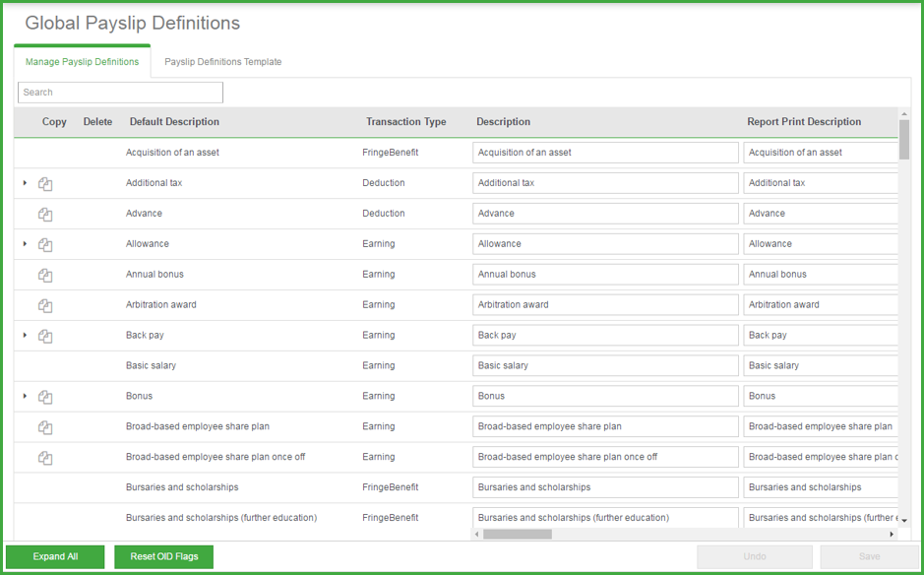Edit Description field for Bursaries and scholarships
Screen dimensions: 924x575
pyautogui.click(x=605, y=487)
